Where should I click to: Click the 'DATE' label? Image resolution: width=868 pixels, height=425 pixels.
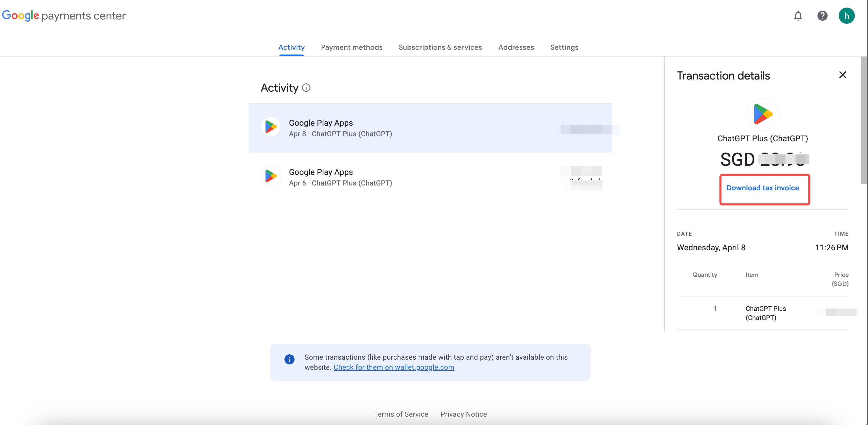[x=684, y=234]
